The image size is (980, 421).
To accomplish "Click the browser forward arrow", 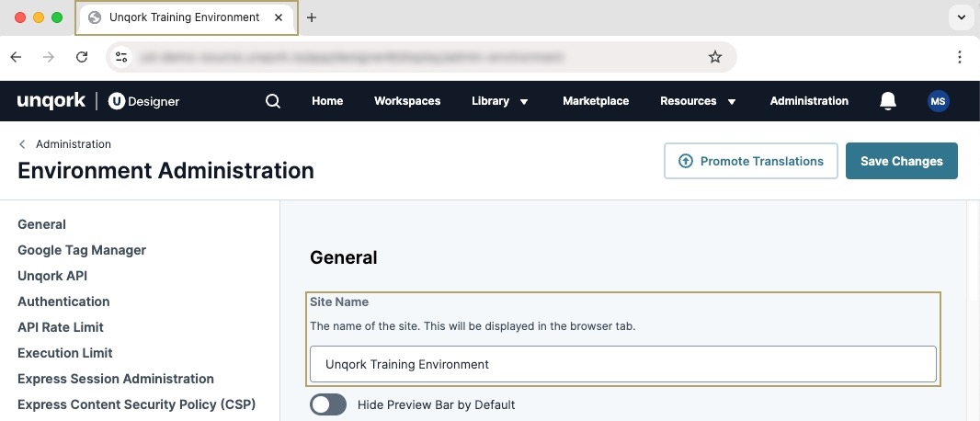I will coord(48,58).
